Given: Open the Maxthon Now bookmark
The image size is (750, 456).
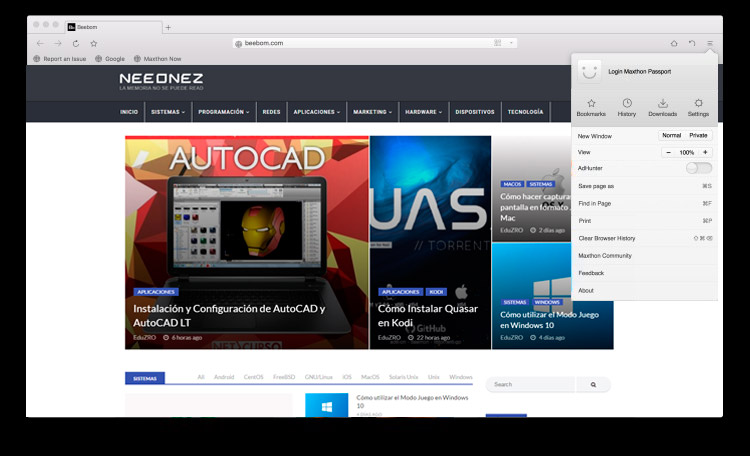Looking at the screenshot, I should pos(157,59).
